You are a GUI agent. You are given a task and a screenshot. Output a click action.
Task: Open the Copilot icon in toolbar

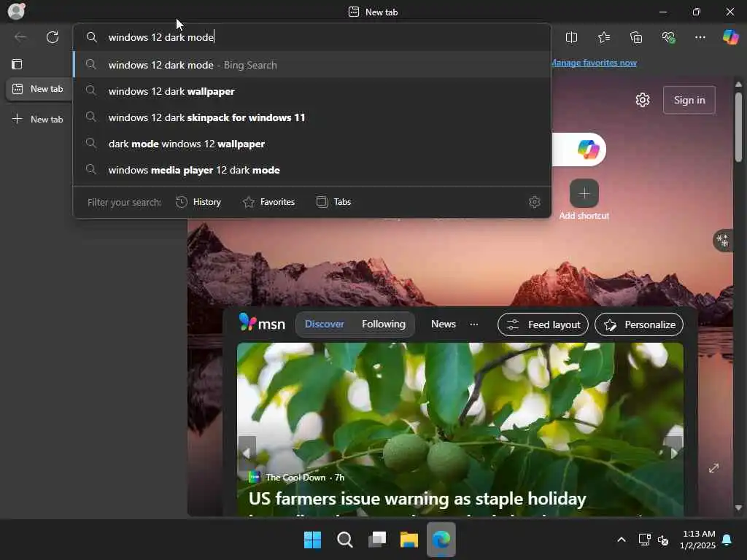[x=729, y=37]
